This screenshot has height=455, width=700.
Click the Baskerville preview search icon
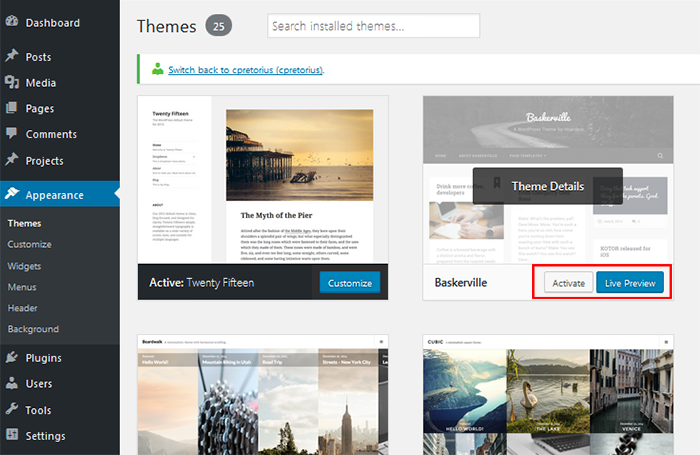(660, 156)
